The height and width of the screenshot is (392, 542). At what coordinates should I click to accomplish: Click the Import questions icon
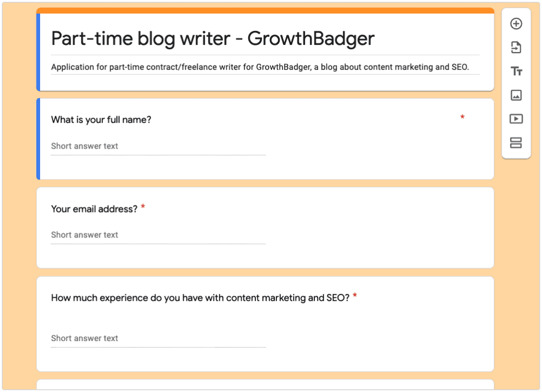[x=516, y=48]
